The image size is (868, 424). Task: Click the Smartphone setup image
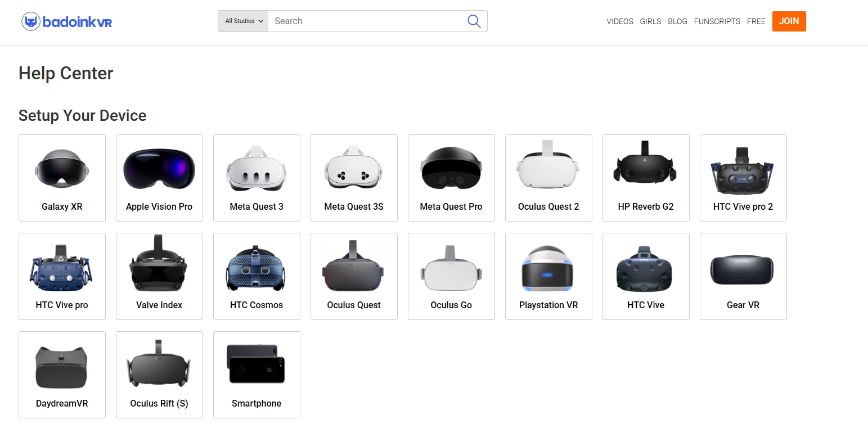click(257, 364)
